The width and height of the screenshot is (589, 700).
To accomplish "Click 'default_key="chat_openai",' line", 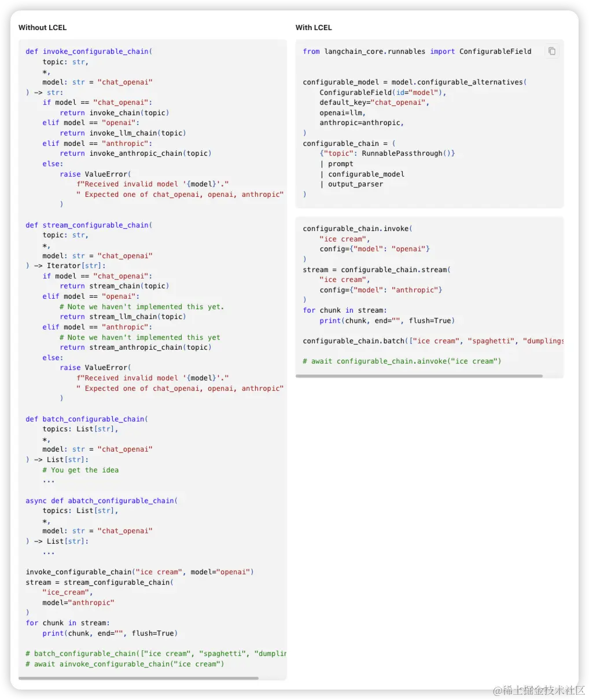I will click(374, 102).
